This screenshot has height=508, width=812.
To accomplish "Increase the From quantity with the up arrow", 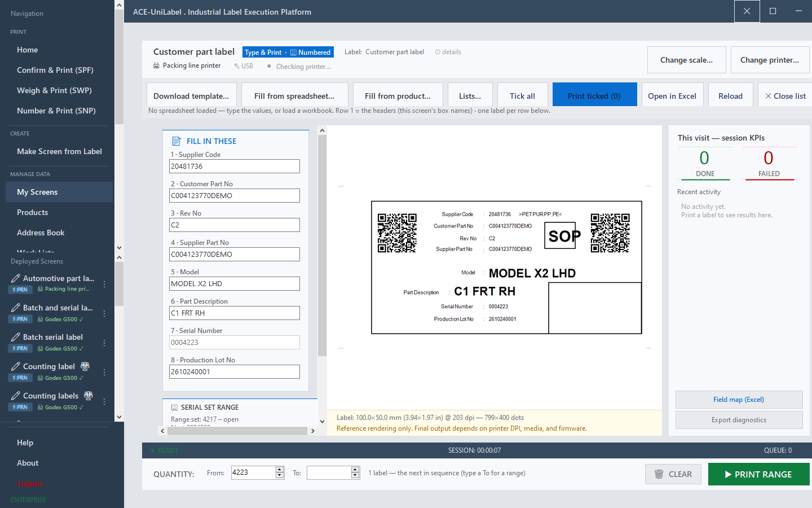I will [x=280, y=470].
